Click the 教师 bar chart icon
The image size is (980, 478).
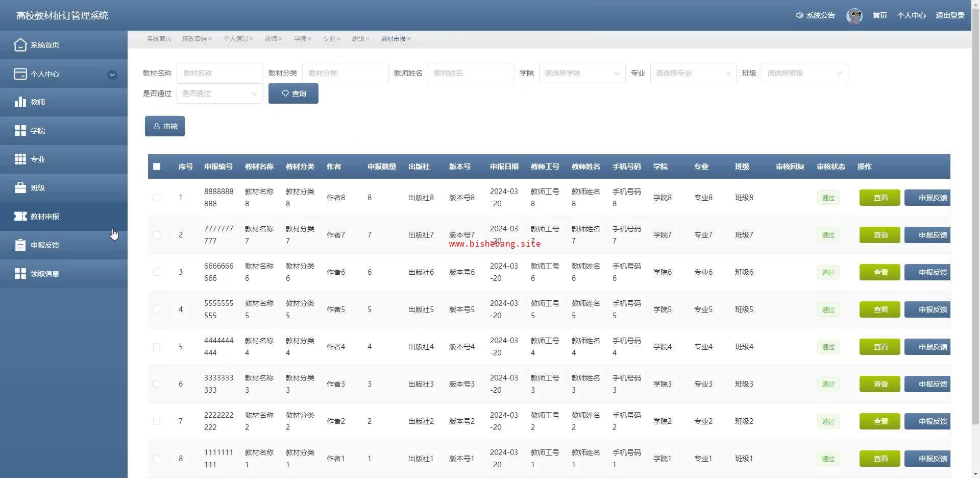coord(20,102)
